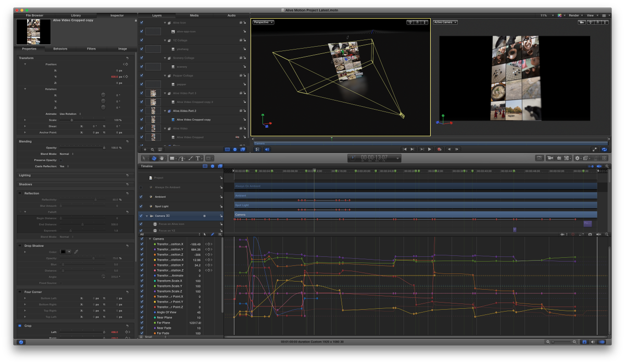625x364 pixels.
Task: Enable Preserve Opacity checkbox
Action: click(x=61, y=160)
